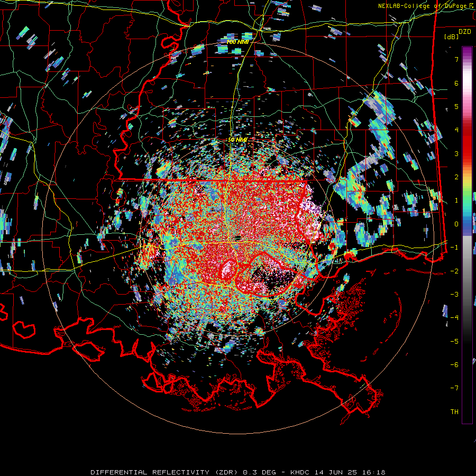Select the -1 value on the color scale
This screenshot has height=476, width=476.
point(454,248)
